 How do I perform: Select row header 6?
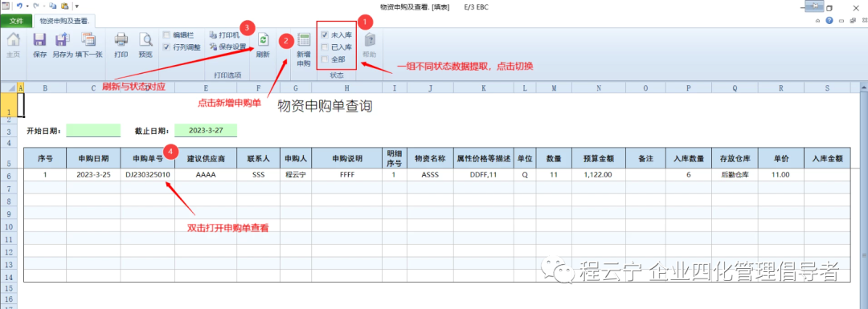coord(9,174)
